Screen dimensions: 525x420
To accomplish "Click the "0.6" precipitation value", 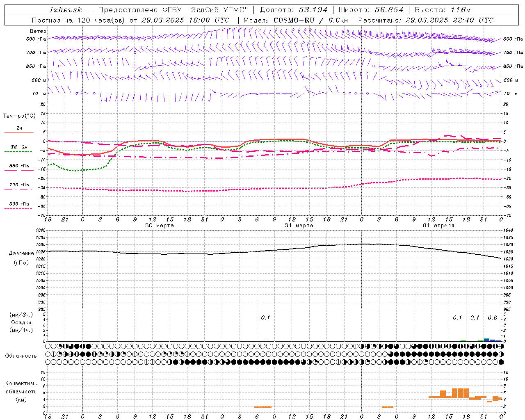I will (492, 318).
